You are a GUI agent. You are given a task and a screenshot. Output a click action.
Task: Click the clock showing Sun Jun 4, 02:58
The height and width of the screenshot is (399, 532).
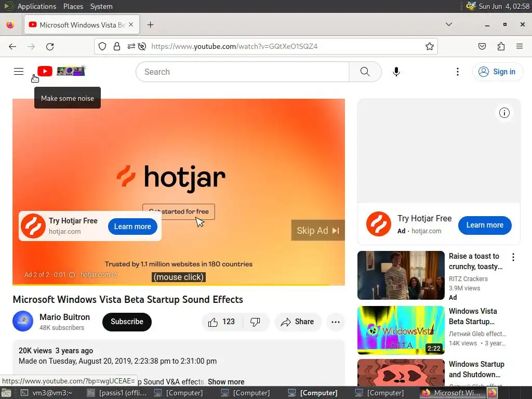pos(504,6)
